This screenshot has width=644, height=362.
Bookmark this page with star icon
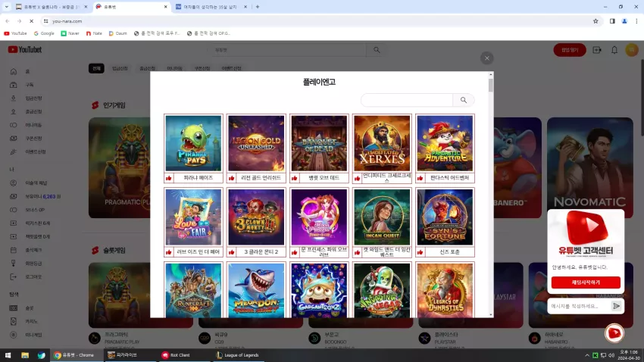pyautogui.click(x=596, y=21)
